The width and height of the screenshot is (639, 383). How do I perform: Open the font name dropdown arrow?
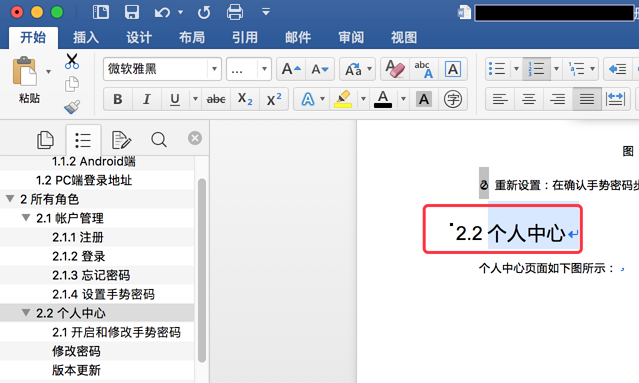(214, 69)
